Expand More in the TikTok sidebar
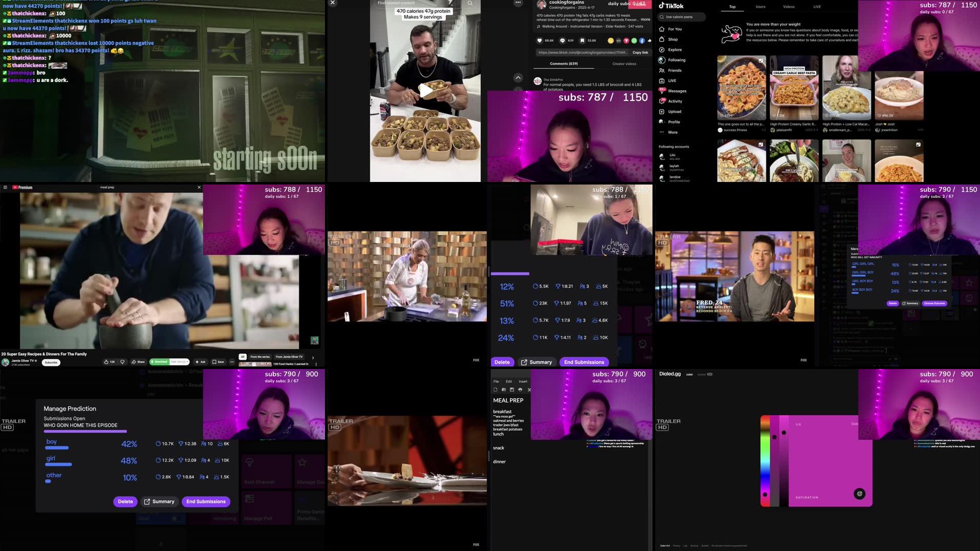The width and height of the screenshot is (980, 551). [x=672, y=132]
